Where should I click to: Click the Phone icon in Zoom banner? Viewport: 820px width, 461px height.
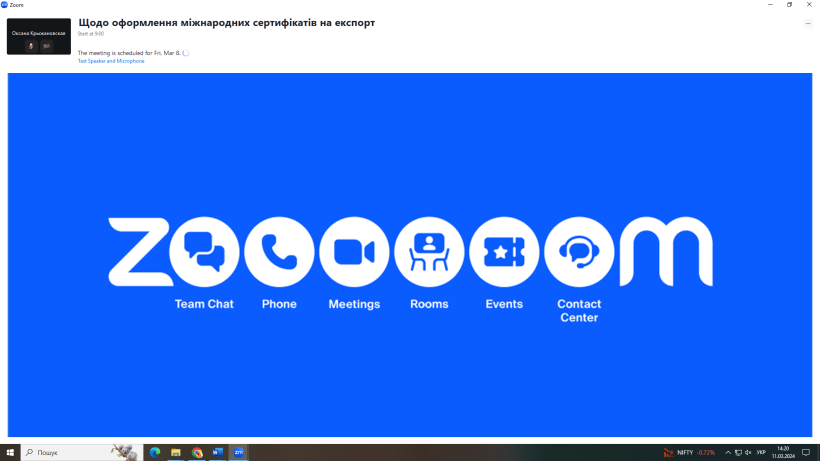tap(279, 251)
